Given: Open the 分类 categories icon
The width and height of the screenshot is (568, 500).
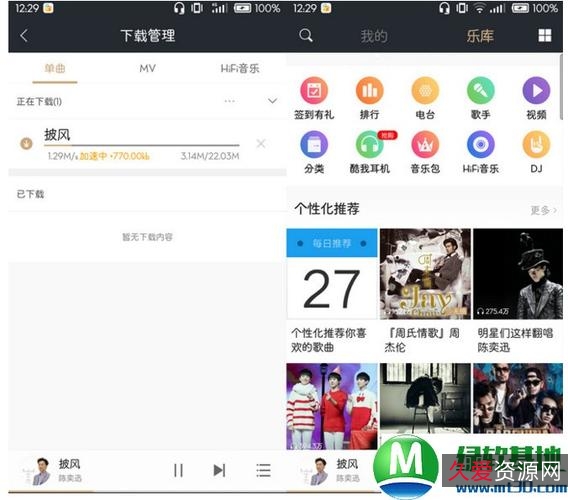Looking at the screenshot, I should (314, 145).
